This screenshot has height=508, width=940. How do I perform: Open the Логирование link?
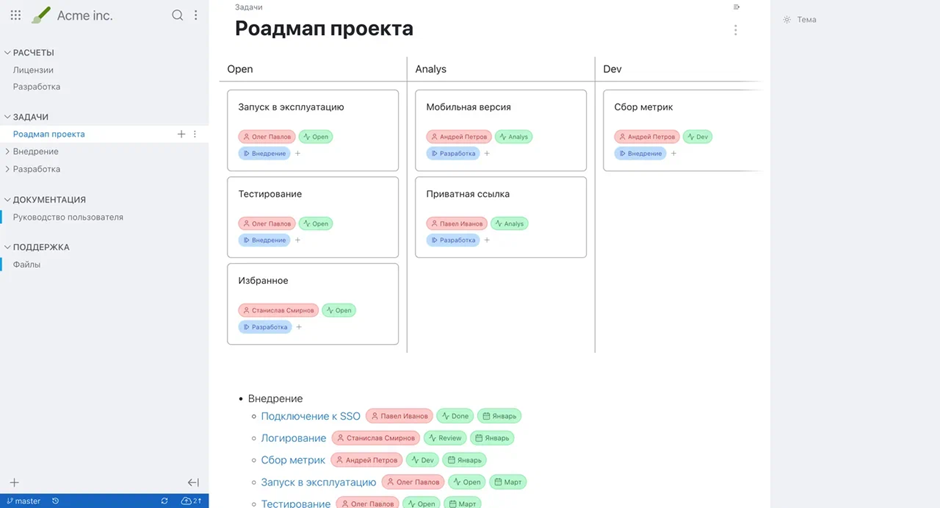click(x=293, y=438)
